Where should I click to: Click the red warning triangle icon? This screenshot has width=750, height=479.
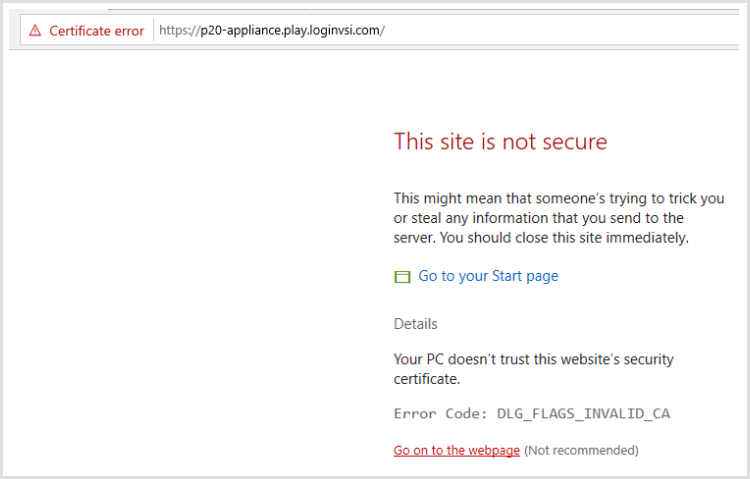point(35,31)
